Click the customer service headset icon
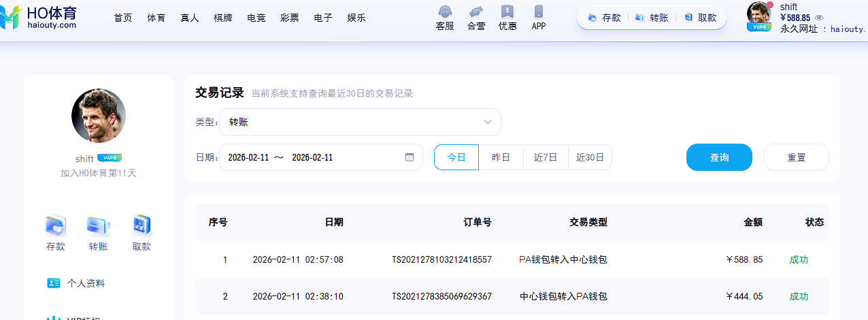The width and height of the screenshot is (868, 320). click(x=445, y=12)
